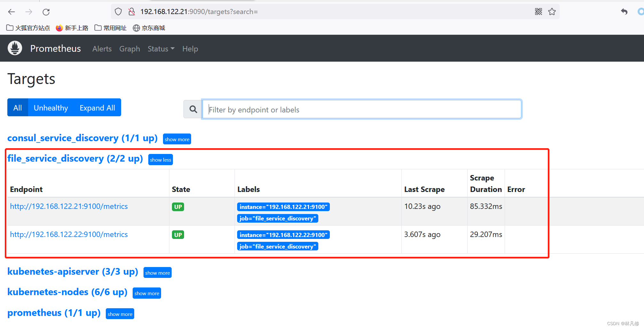This screenshot has width=644, height=329.
Task: Click UP state badge for 192.168.122.21
Action: tap(178, 207)
